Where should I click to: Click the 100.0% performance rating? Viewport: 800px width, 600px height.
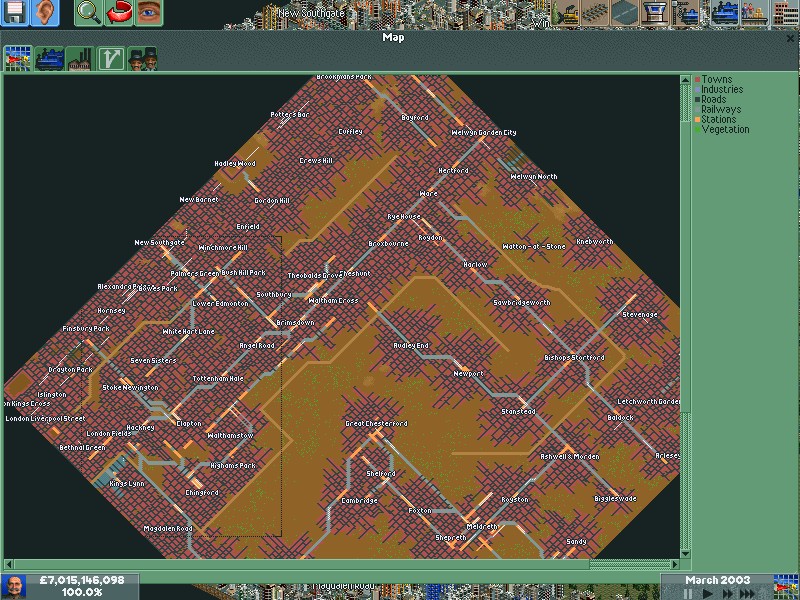coord(82,592)
